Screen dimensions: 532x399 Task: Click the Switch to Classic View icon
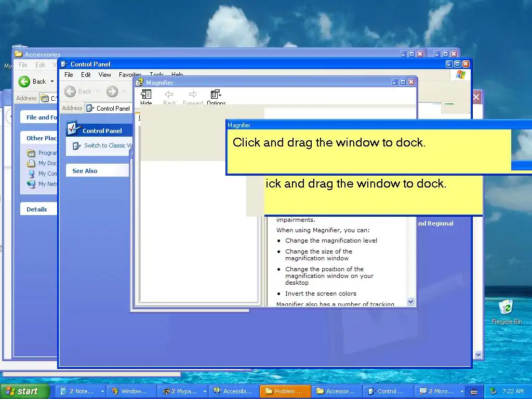(x=76, y=145)
